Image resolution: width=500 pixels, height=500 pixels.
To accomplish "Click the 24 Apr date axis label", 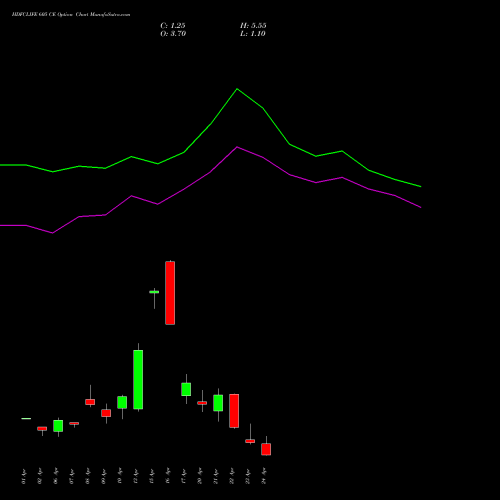I will pos(264,476).
